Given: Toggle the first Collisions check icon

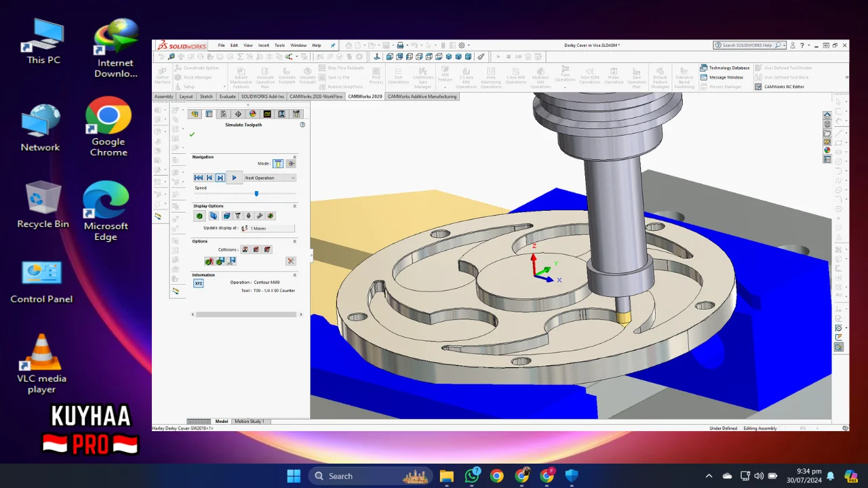Looking at the screenshot, I should [x=245, y=249].
